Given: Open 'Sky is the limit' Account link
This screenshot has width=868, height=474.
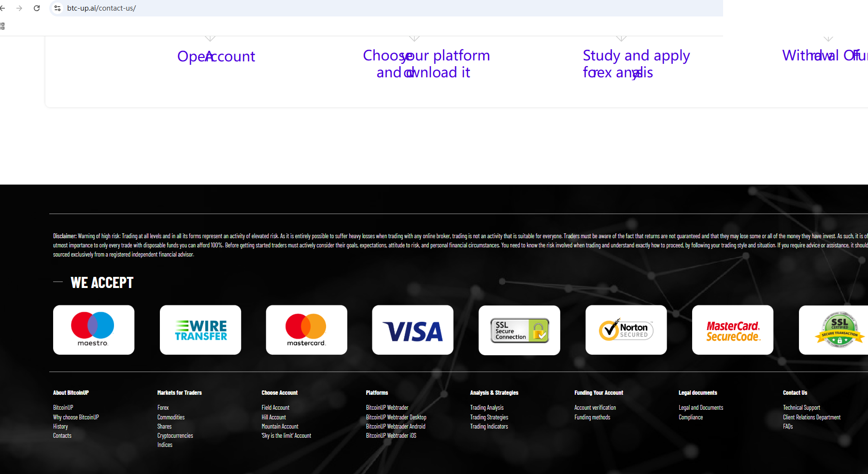Looking at the screenshot, I should 286,436.
